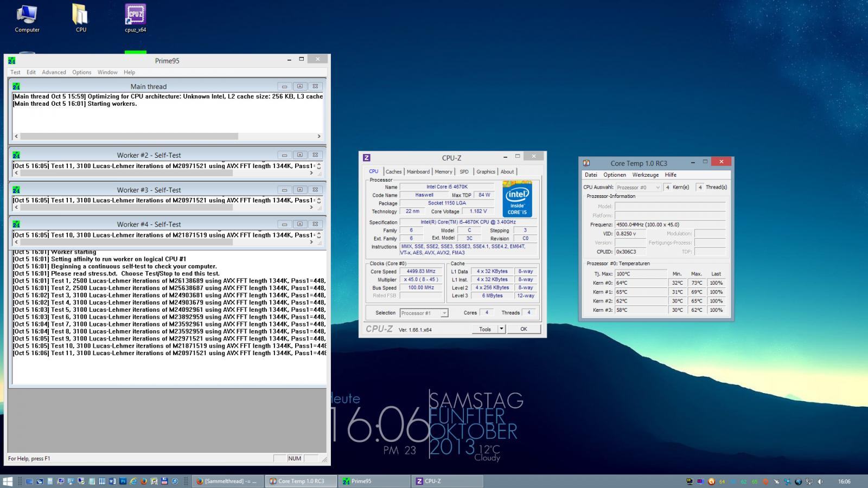Click the Worker #2 Self-Test window icon
This screenshot has height=488, width=868.
[16, 155]
